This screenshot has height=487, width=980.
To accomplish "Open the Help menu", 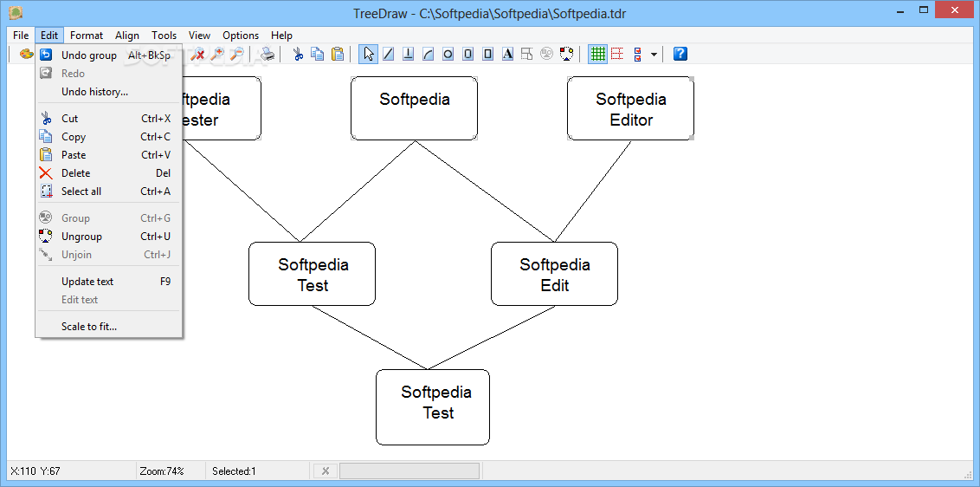I will pos(281,35).
